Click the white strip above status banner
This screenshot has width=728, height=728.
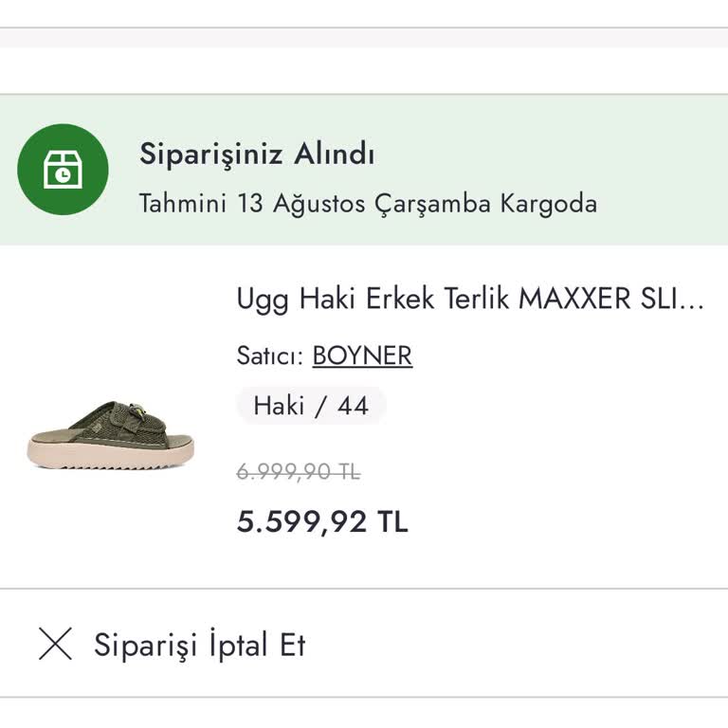point(364,70)
